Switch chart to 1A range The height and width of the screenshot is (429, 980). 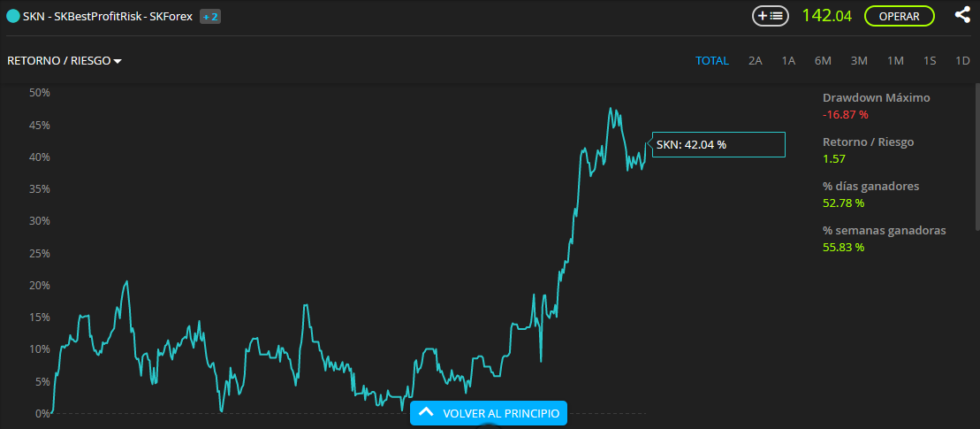[x=788, y=61]
